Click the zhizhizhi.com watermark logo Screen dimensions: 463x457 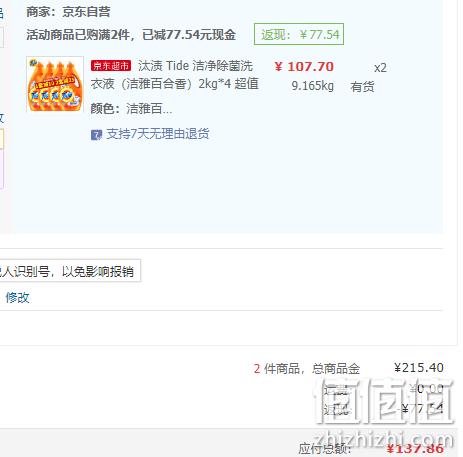[383, 413]
